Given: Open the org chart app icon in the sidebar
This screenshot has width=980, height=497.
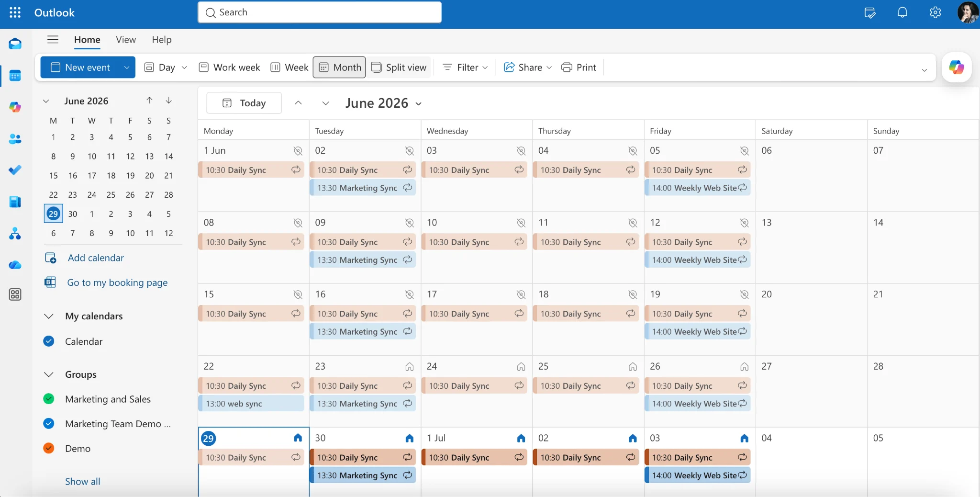Looking at the screenshot, I should pyautogui.click(x=15, y=234).
